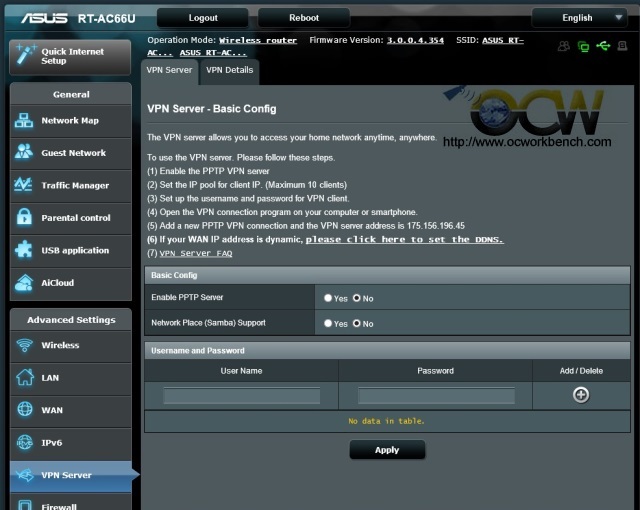Click the 'Add / Delete' column header

(581, 371)
